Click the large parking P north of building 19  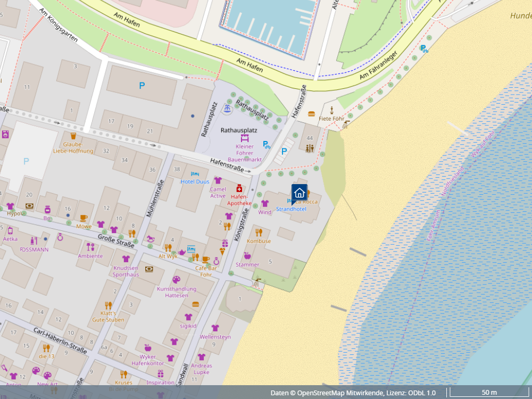pos(142,86)
